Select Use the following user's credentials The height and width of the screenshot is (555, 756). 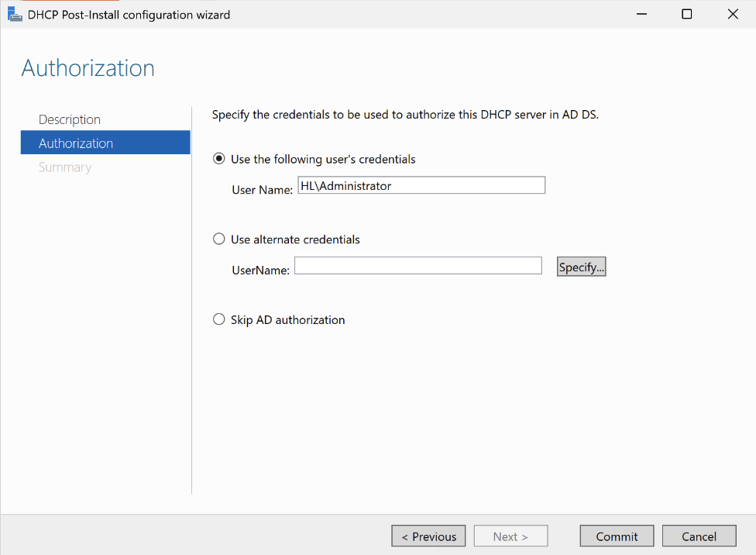point(219,159)
